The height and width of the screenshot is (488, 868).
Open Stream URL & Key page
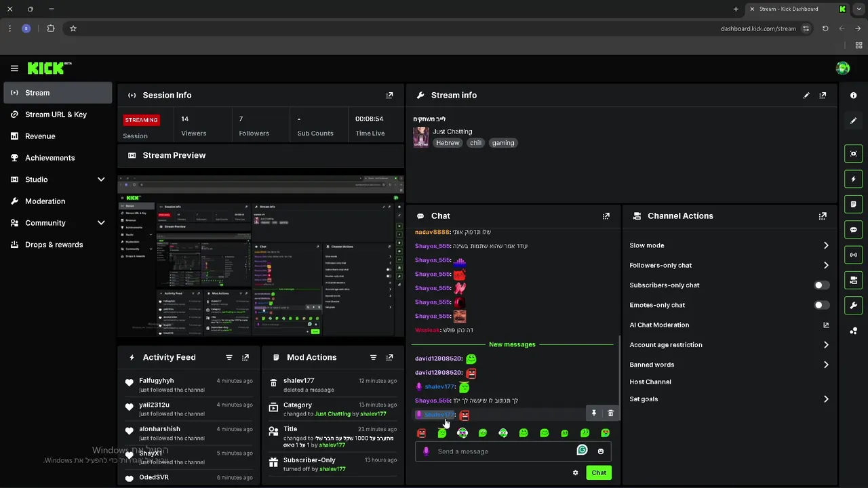58,115
